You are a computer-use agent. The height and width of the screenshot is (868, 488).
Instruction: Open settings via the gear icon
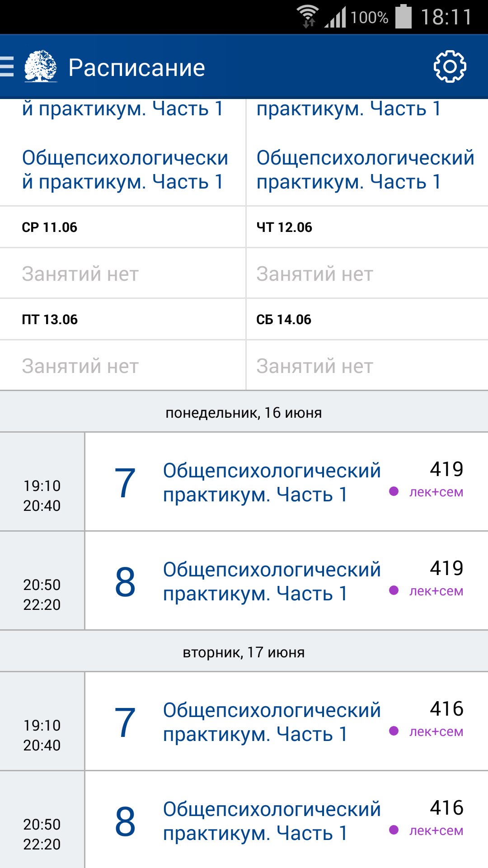coord(450,67)
